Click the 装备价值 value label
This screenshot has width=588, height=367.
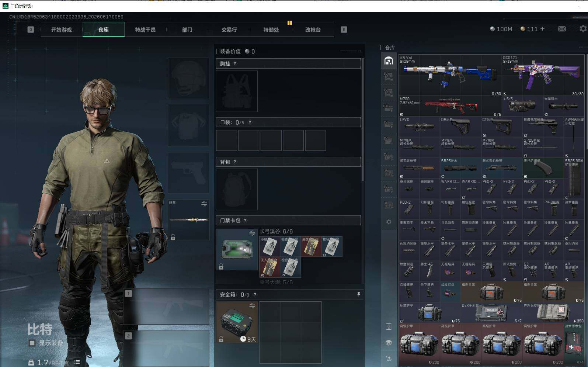(230, 51)
